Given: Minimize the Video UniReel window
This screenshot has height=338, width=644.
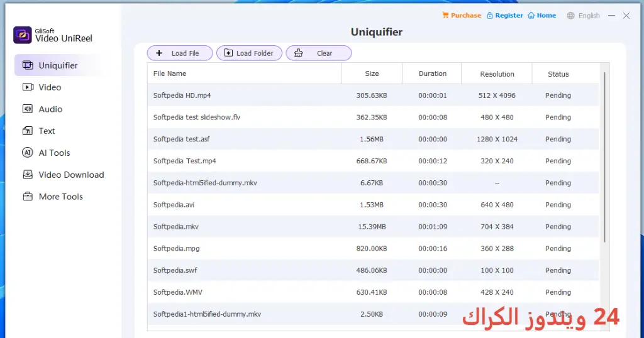Looking at the screenshot, I should pyautogui.click(x=611, y=16).
